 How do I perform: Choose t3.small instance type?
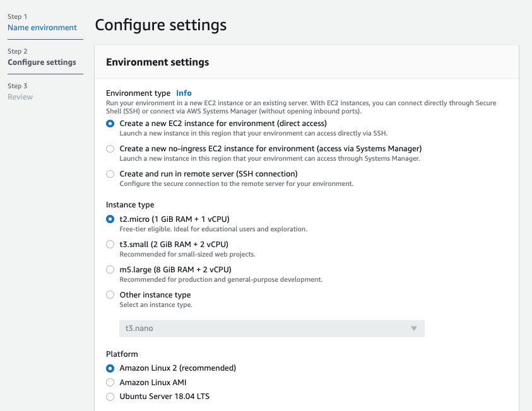[110, 245]
